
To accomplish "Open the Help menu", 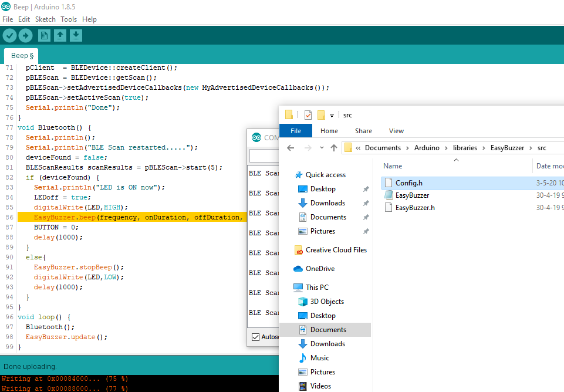I will pos(90,19).
